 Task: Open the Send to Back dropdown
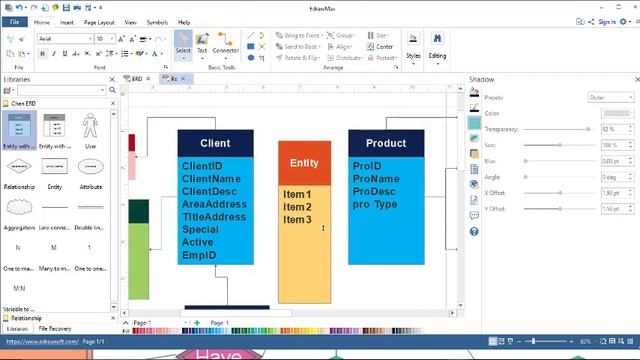coord(298,47)
